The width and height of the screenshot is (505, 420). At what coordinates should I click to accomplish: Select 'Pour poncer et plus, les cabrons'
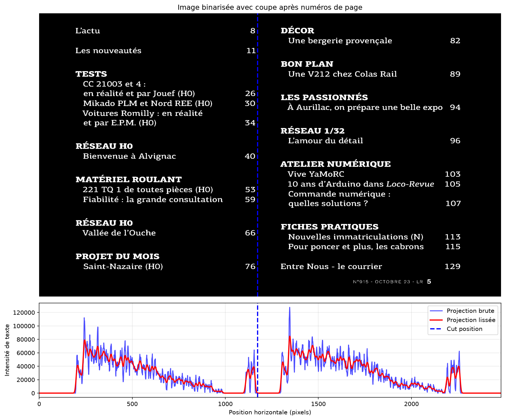(356, 247)
